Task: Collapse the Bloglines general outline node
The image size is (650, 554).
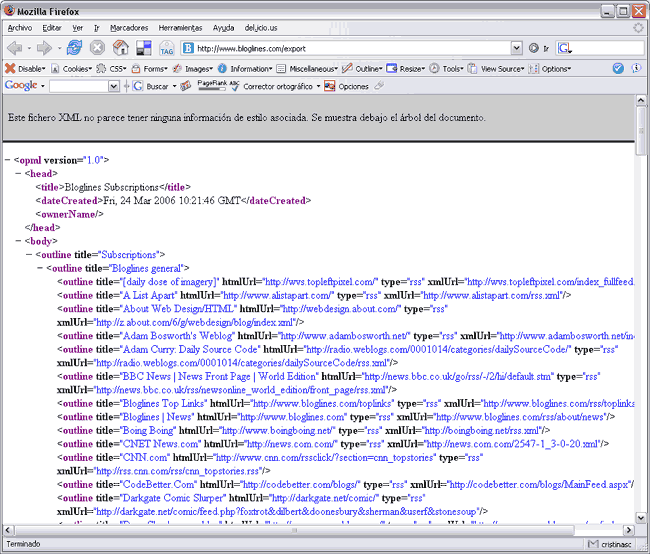Action: coord(40,268)
